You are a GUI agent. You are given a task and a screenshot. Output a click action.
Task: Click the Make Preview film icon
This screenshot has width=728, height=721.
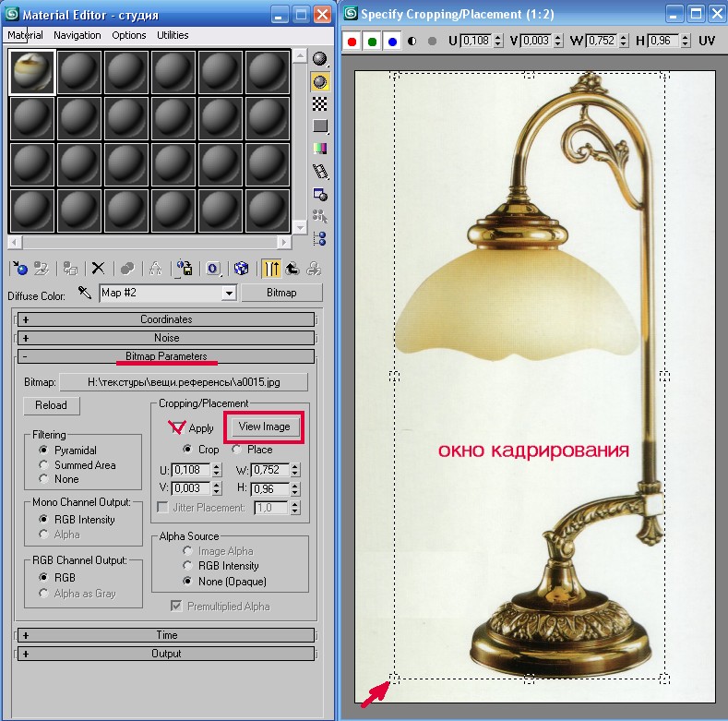[x=320, y=172]
